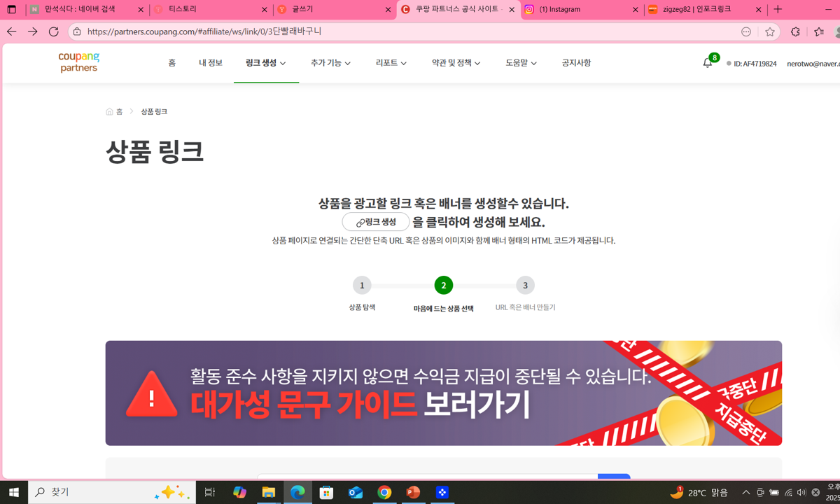The image size is (840, 504).
Task: Open Google Chrome from the taskbar
Action: pos(384,492)
